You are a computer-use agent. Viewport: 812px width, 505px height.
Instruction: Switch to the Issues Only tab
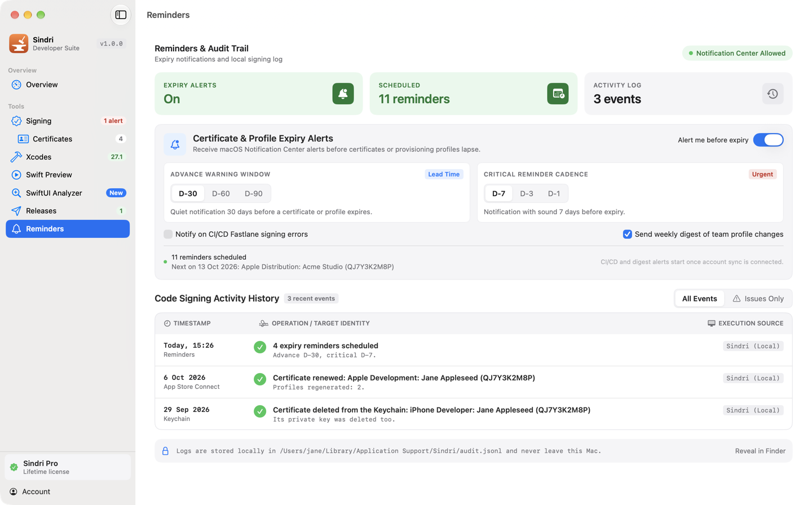click(x=758, y=299)
